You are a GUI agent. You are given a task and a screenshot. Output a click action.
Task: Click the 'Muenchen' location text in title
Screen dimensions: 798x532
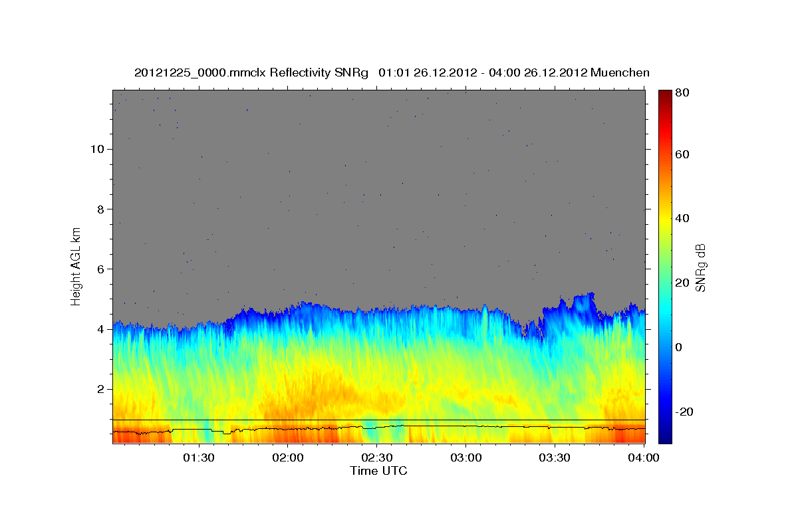click(620, 72)
